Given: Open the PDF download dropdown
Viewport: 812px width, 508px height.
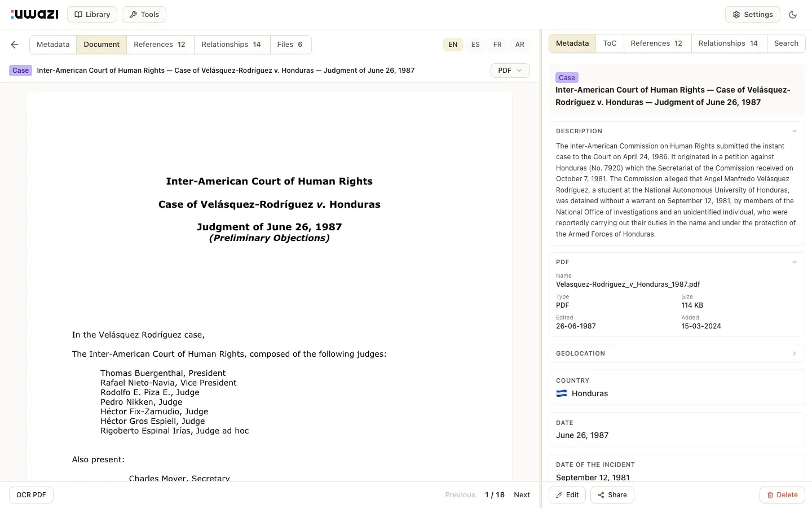Looking at the screenshot, I should pyautogui.click(x=510, y=70).
